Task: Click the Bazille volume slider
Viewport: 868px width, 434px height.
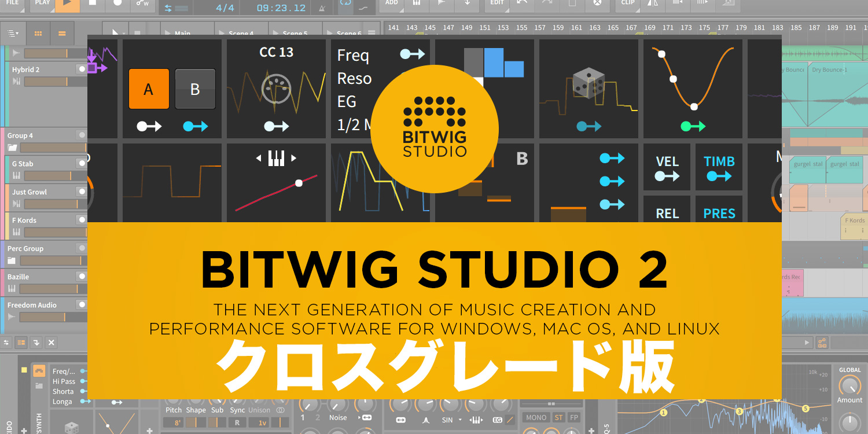Action: (53, 289)
